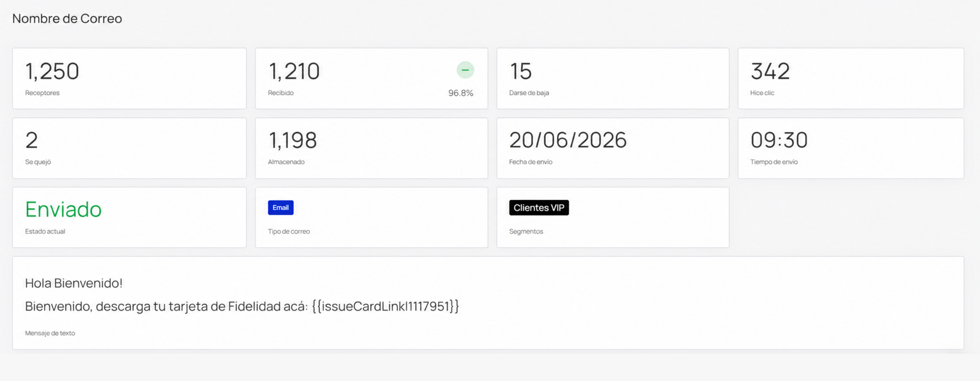Select the 09:30 Tiempo de envío value
The image size is (980, 381).
coord(779,140)
